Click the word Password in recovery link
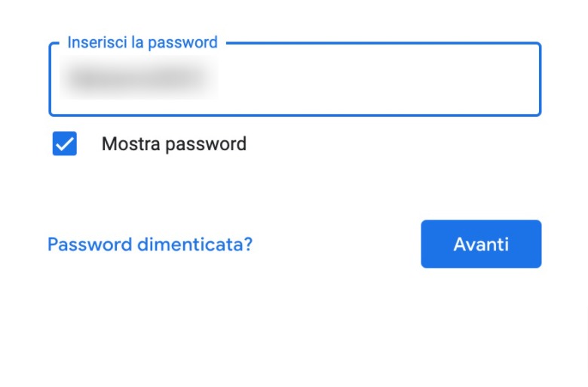588x387 pixels. tap(90, 244)
